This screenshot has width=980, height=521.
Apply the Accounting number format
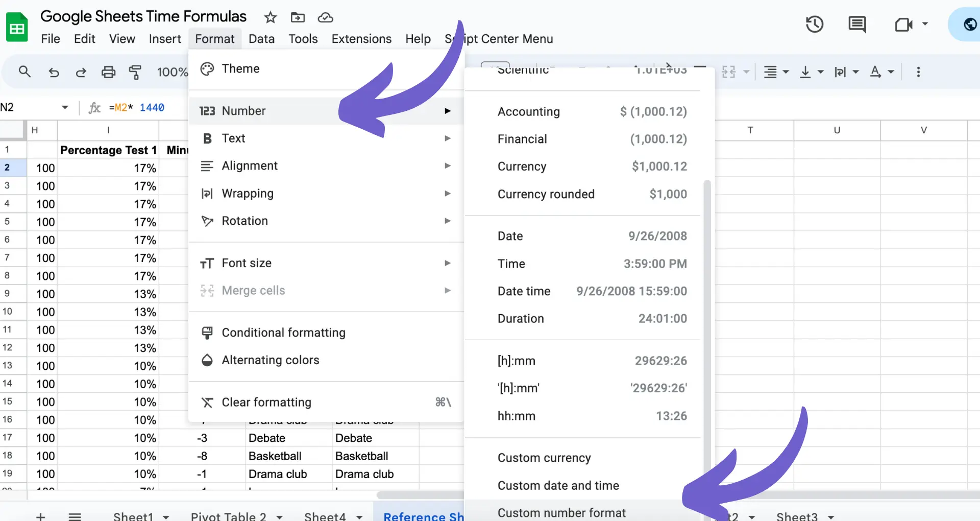tap(584, 111)
